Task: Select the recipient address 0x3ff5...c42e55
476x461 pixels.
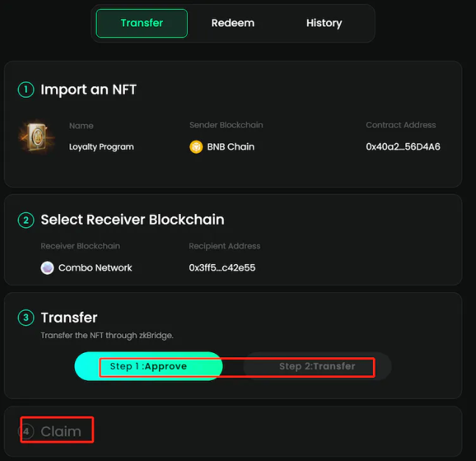Action: click(222, 268)
